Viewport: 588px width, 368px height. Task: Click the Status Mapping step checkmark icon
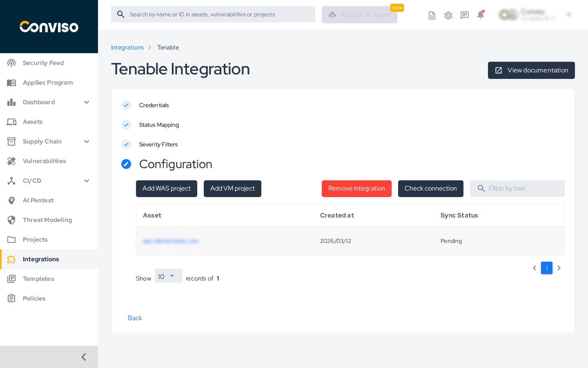click(126, 125)
